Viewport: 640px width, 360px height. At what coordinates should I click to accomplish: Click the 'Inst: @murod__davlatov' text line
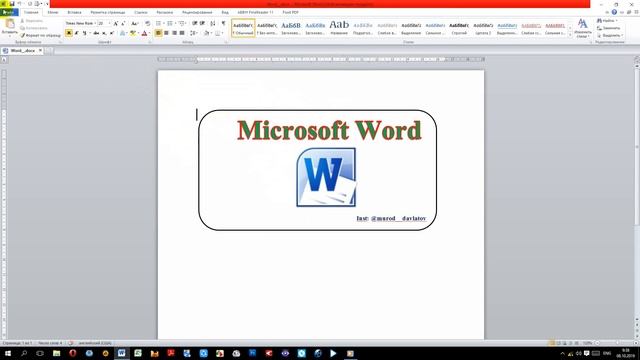[x=391, y=218]
